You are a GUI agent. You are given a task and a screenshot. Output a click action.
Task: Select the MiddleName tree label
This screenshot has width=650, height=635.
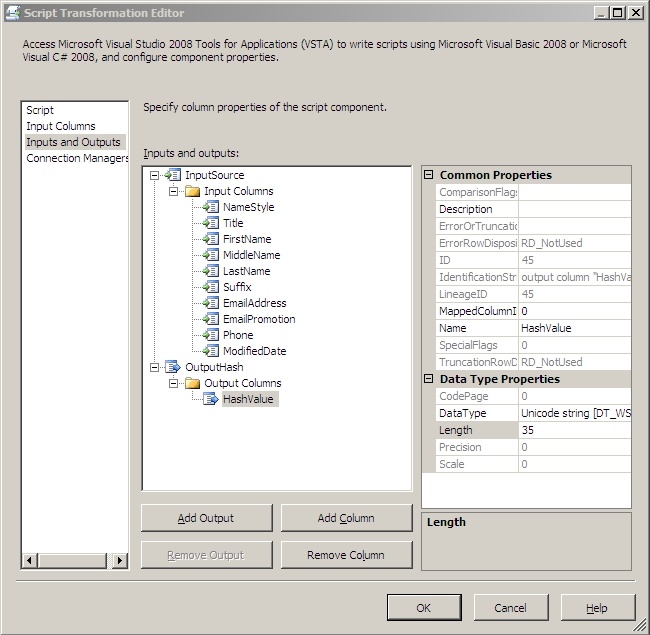[252, 255]
